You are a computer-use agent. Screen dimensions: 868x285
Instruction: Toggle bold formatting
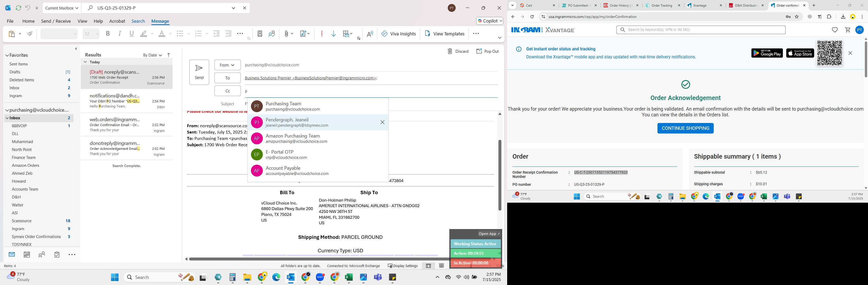coord(108,34)
